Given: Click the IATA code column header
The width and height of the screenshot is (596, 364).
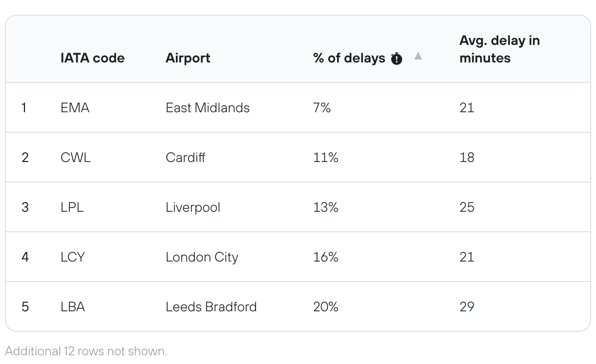Looking at the screenshot, I should coord(92,58).
